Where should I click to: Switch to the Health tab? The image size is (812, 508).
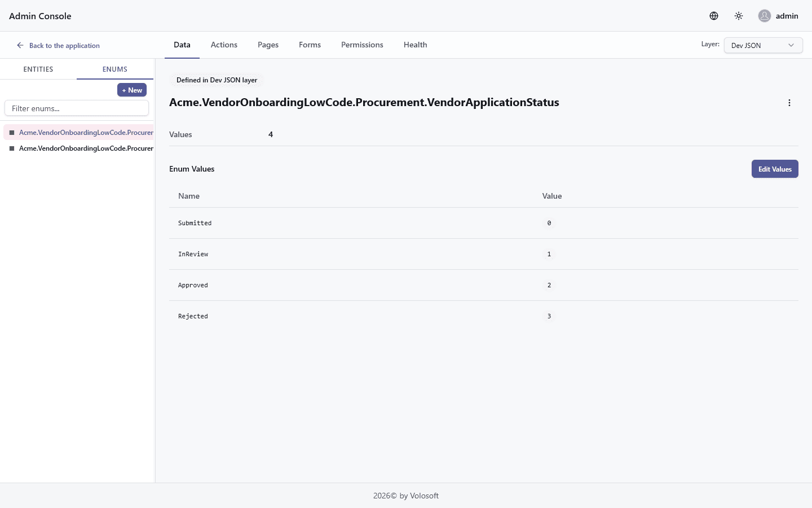[416, 45]
